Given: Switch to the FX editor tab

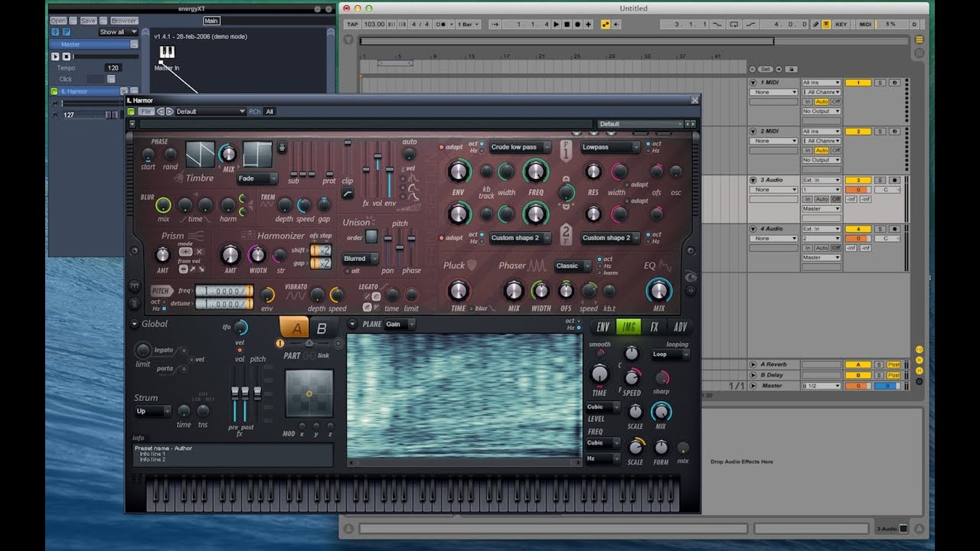Looking at the screenshot, I should click(x=655, y=327).
